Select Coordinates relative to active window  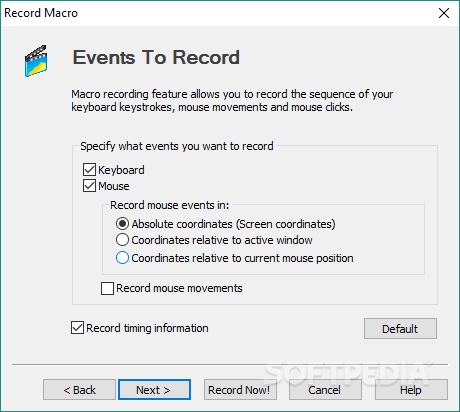(x=122, y=240)
